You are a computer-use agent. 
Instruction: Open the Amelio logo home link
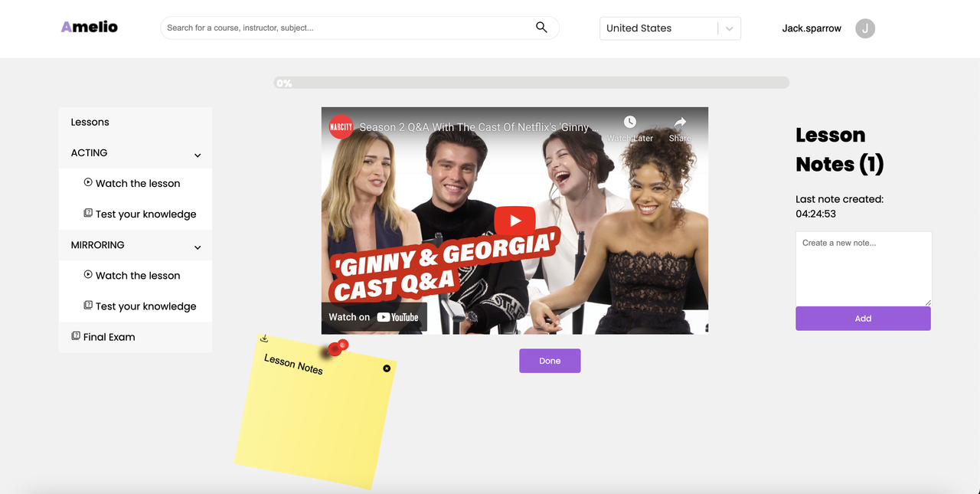(90, 27)
